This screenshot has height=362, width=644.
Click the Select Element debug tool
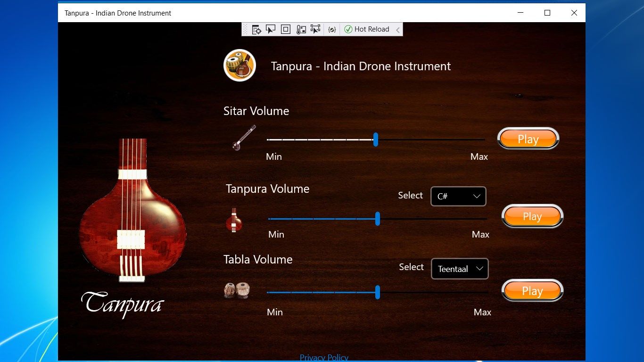271,29
